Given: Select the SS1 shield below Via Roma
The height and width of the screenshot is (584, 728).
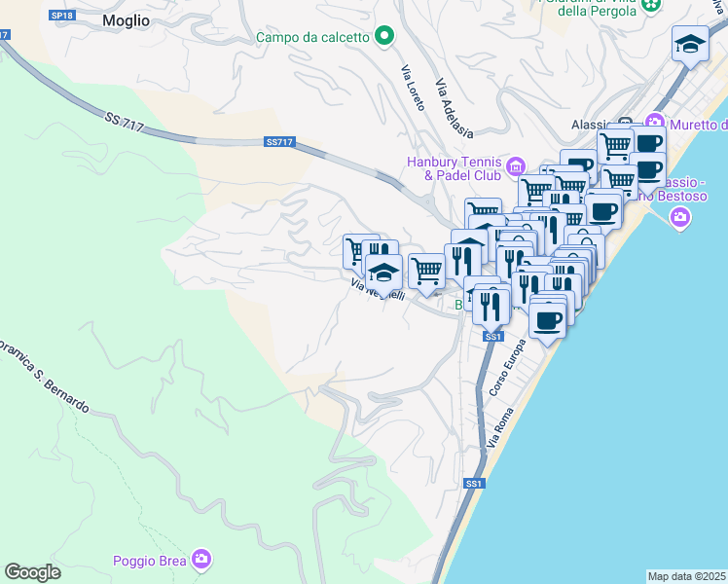Looking at the screenshot, I should [x=474, y=484].
